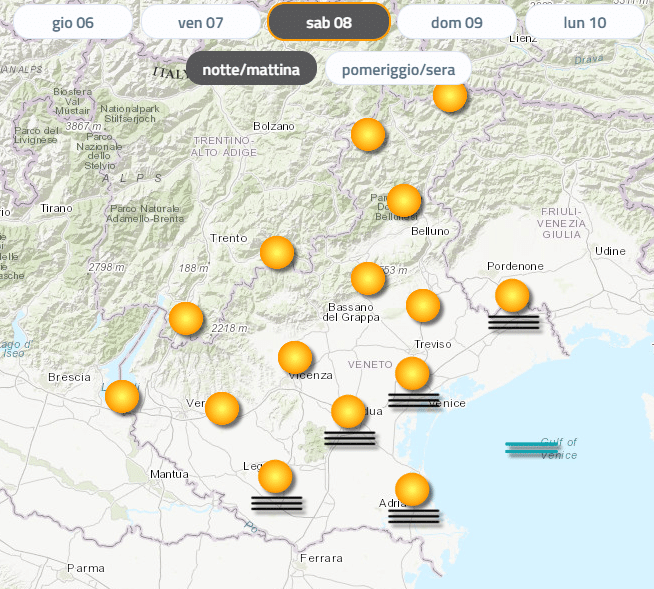
Task: Click the sun icon near Belluno
Action: pyautogui.click(x=404, y=201)
